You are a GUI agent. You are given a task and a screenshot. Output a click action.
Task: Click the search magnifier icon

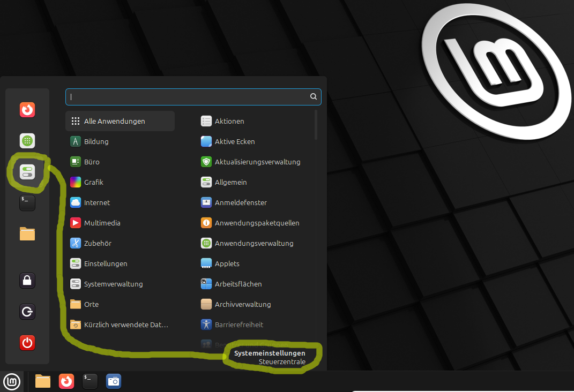(x=314, y=96)
